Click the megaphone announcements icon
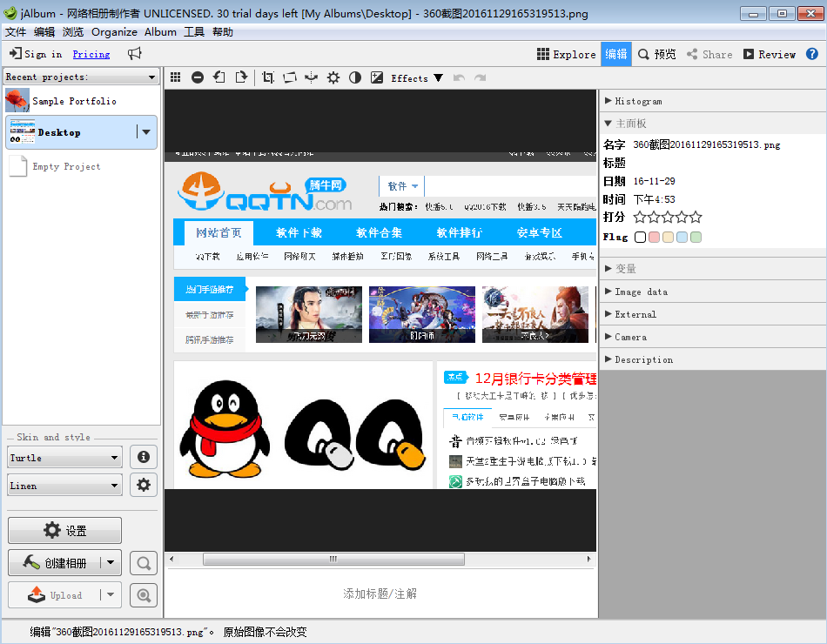Image resolution: width=827 pixels, height=644 pixels. click(x=134, y=53)
